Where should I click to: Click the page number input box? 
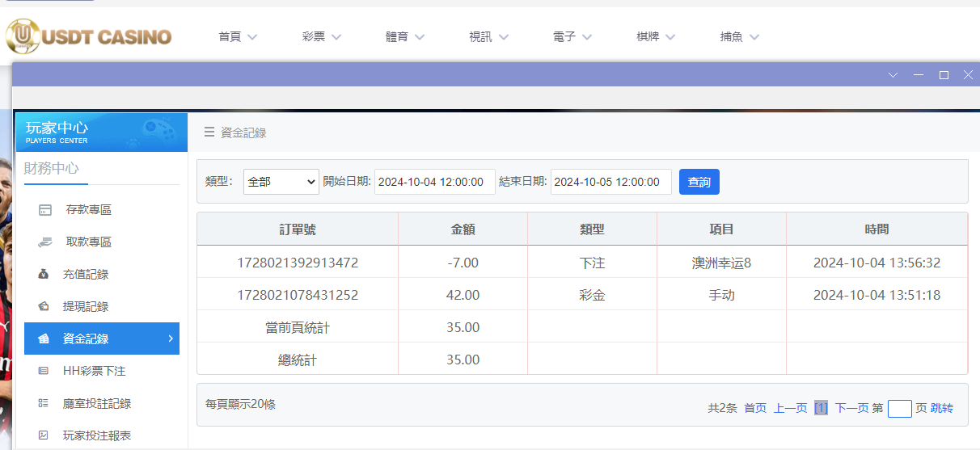pyautogui.click(x=899, y=409)
